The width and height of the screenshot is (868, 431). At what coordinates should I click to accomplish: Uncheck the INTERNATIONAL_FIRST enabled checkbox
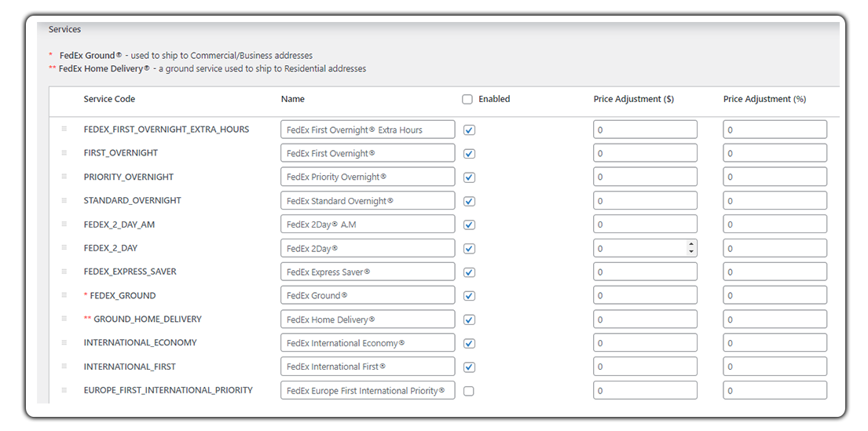(x=470, y=367)
